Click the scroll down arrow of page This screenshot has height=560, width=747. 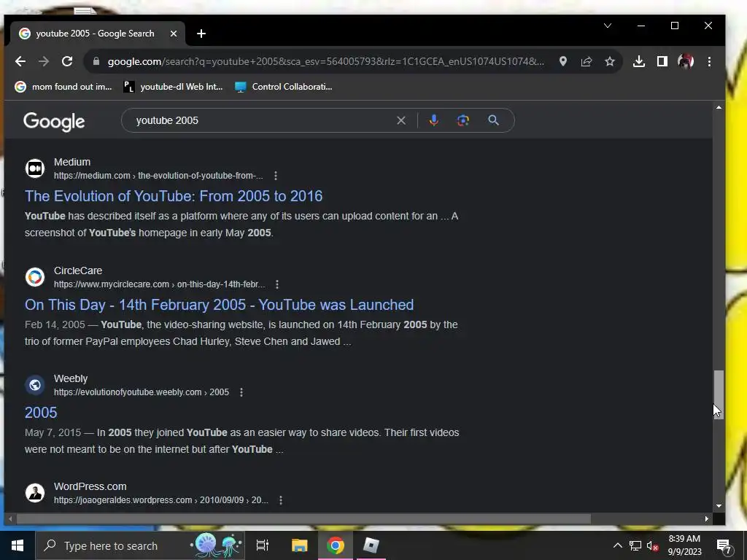tap(719, 506)
